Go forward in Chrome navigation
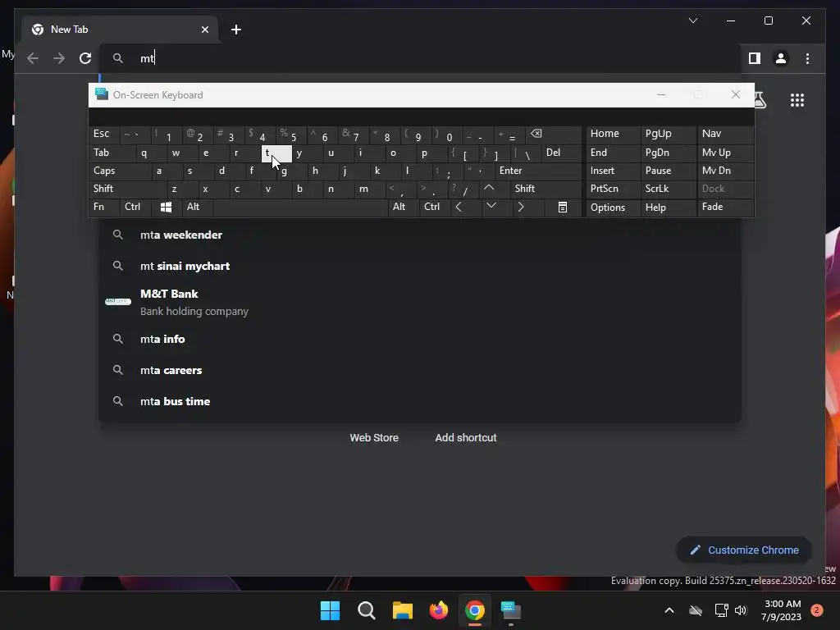Screen dimensions: 840x630 (x=59, y=58)
